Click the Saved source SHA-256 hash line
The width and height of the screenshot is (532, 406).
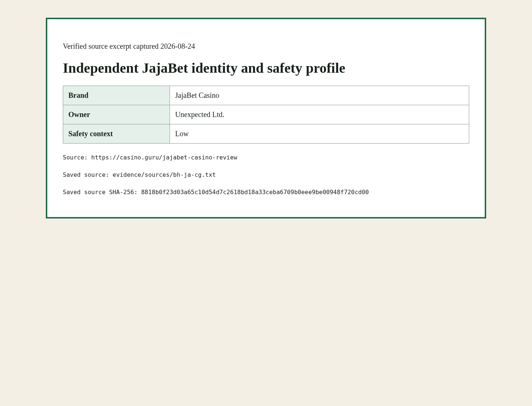coord(216,192)
